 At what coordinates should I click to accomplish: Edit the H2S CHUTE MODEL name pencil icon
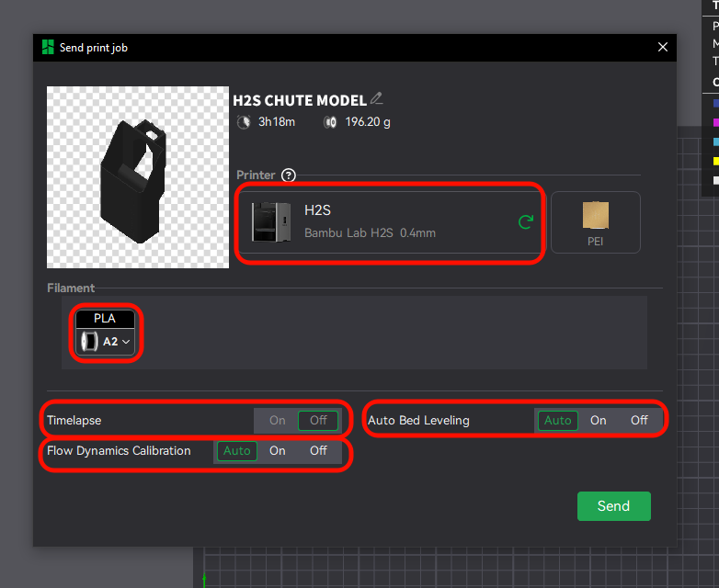point(376,98)
